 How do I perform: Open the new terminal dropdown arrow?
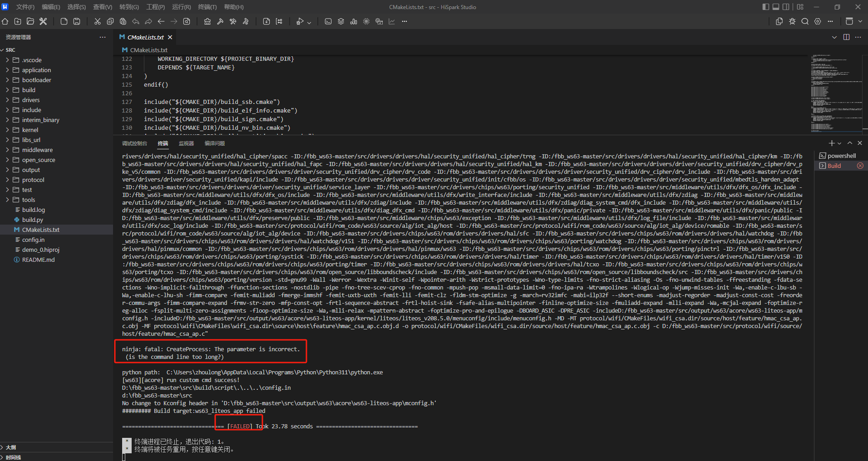839,143
